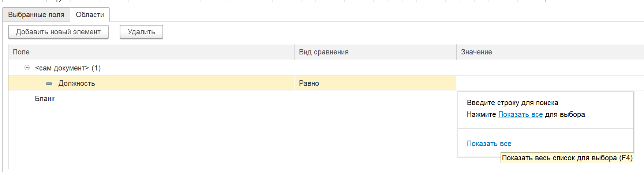Click the dash icon beside Должность

(49, 84)
